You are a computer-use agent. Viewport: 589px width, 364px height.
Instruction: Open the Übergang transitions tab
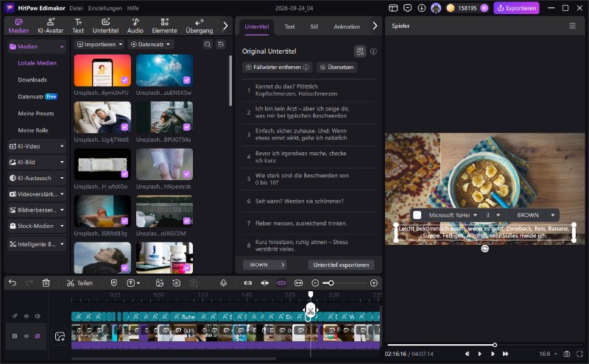(x=199, y=26)
